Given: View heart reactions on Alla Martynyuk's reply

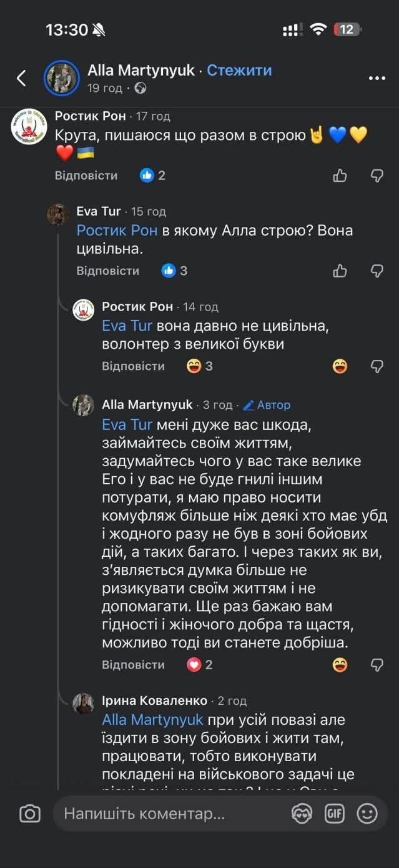Looking at the screenshot, I should [200, 665].
